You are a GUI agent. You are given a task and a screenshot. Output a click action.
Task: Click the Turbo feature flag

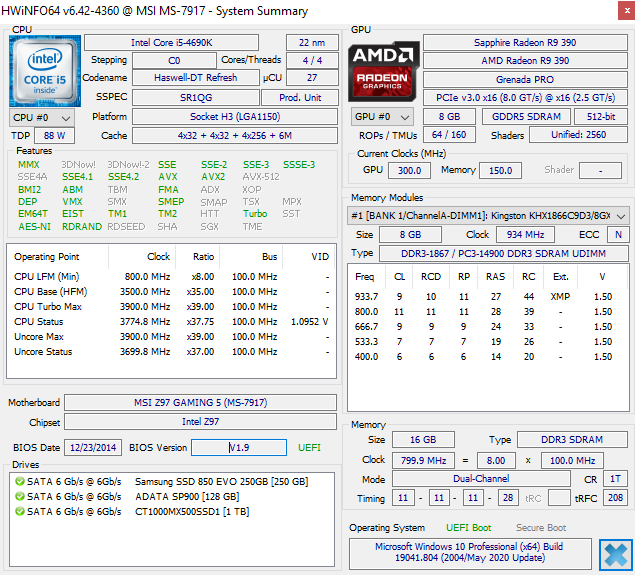[x=255, y=213]
